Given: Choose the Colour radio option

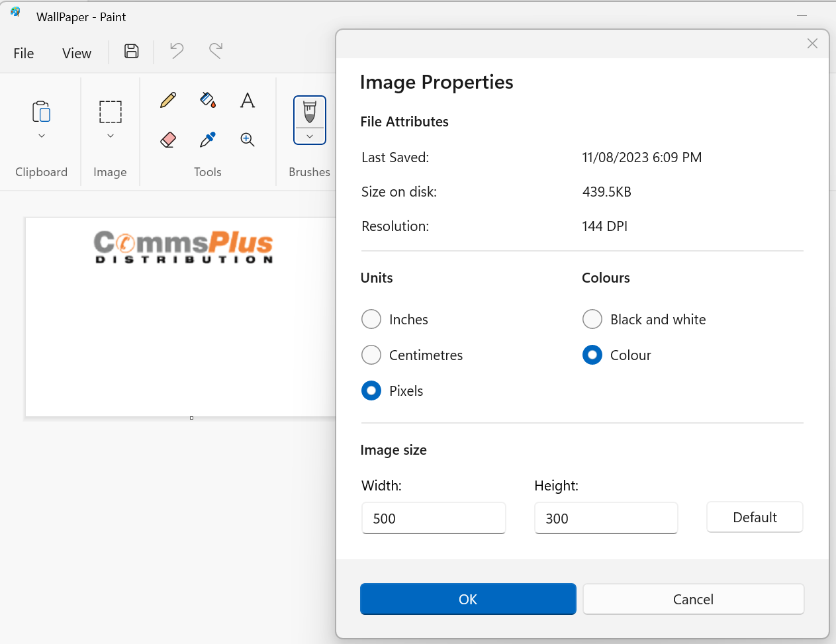Looking at the screenshot, I should click(592, 355).
